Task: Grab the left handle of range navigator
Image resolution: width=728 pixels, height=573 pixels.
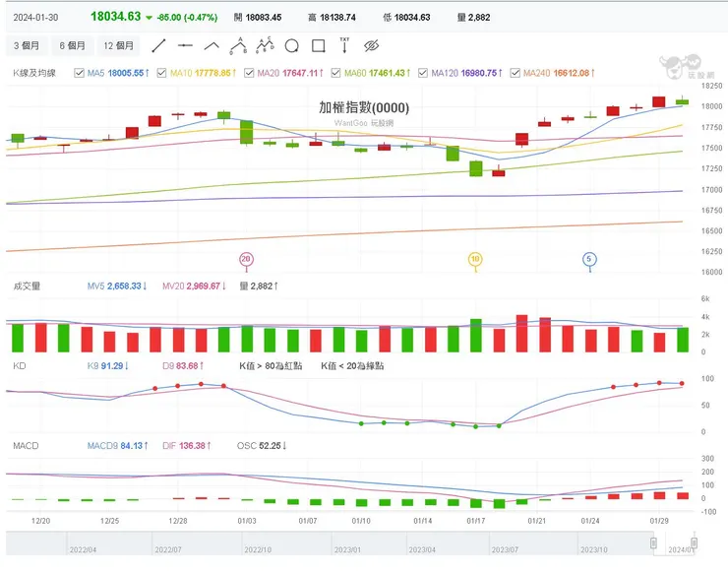Action: 653,542
